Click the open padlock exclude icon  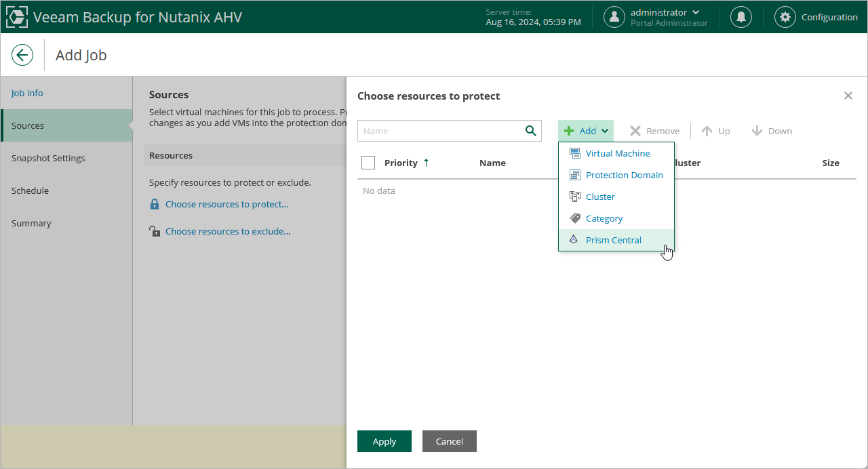pyautogui.click(x=155, y=231)
